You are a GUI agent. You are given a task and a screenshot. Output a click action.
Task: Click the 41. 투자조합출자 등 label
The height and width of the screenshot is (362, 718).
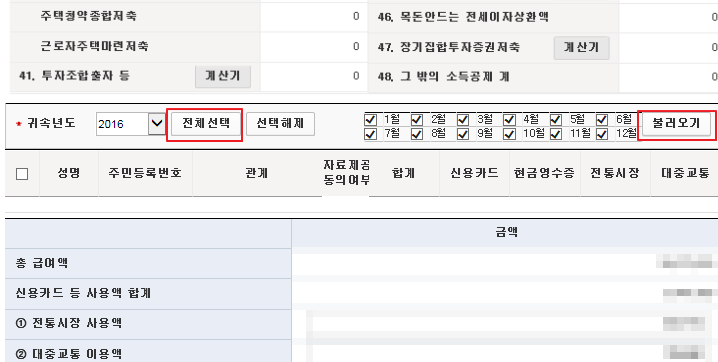pos(75,76)
